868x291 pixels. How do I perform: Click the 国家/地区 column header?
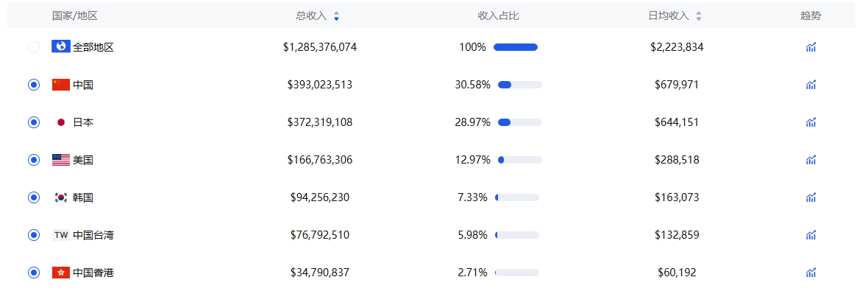point(75,16)
